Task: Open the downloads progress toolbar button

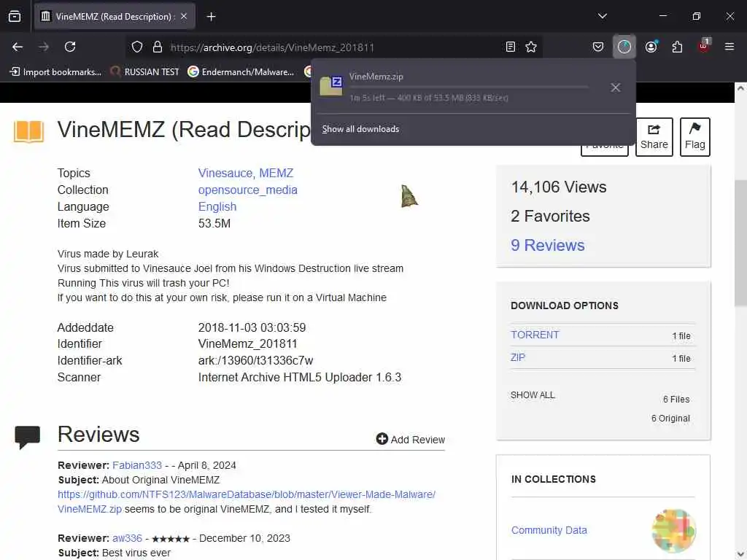Action: coord(624,47)
